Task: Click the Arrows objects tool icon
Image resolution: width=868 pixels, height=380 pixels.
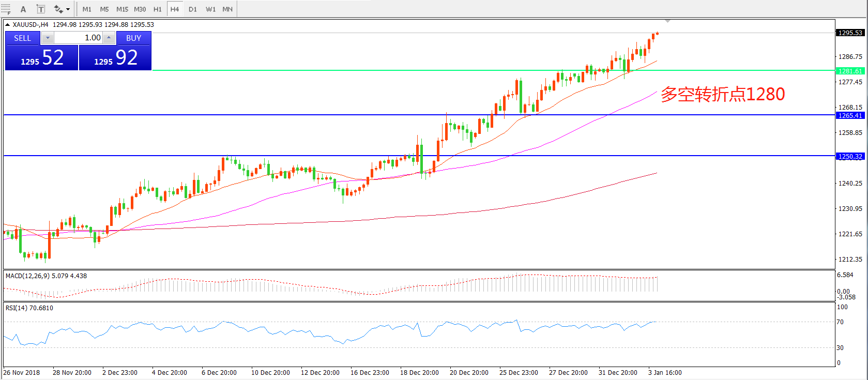Action: [58, 9]
